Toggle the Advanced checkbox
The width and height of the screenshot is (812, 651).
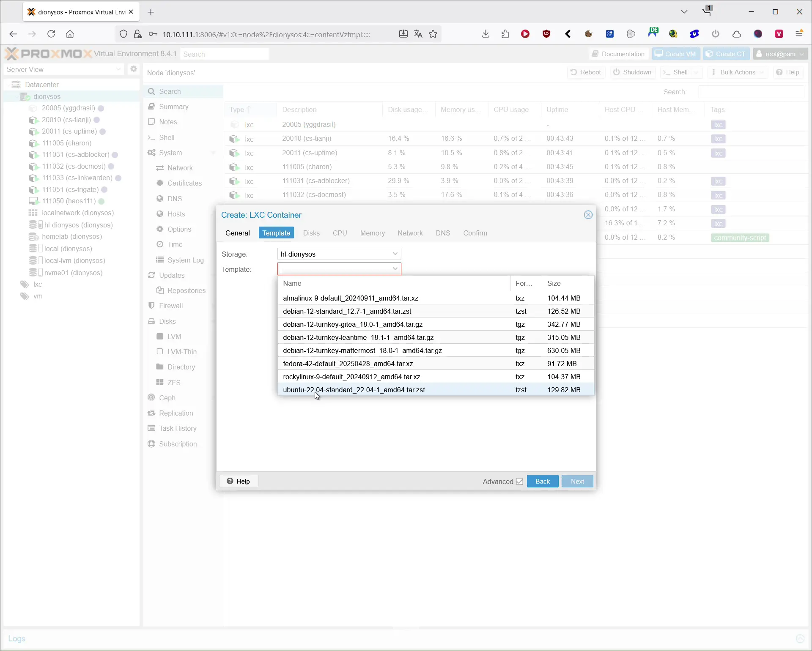click(519, 481)
